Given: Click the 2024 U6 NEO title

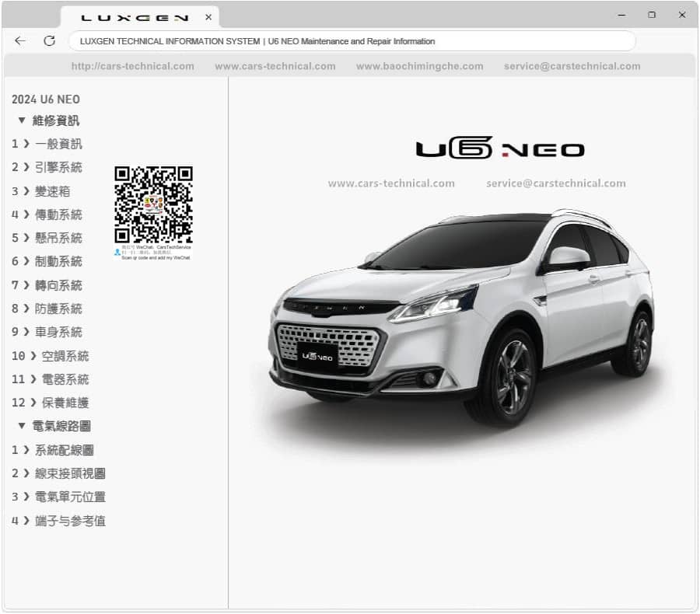Looking at the screenshot, I should click(46, 99).
